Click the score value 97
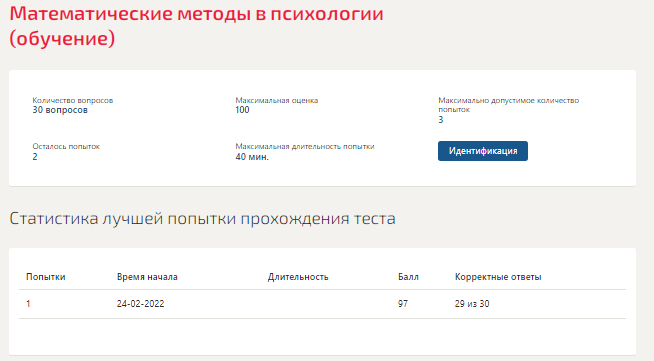The image size is (654, 361). pyautogui.click(x=402, y=303)
